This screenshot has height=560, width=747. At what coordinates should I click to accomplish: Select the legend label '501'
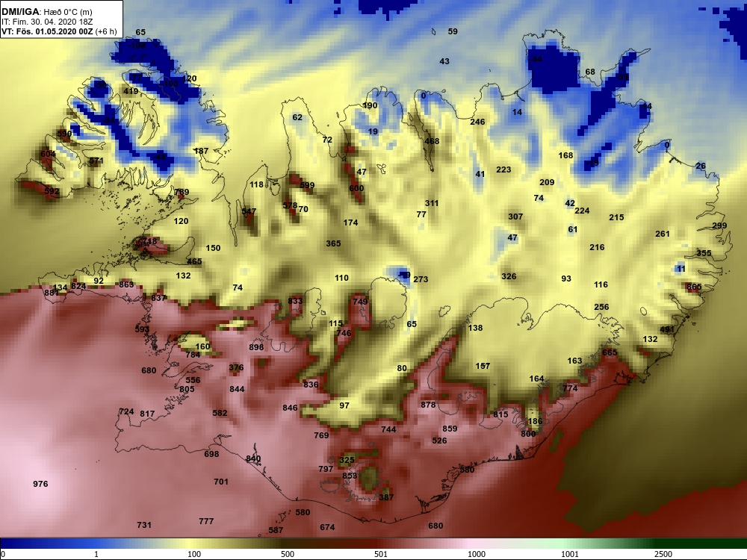pyautogui.click(x=381, y=554)
